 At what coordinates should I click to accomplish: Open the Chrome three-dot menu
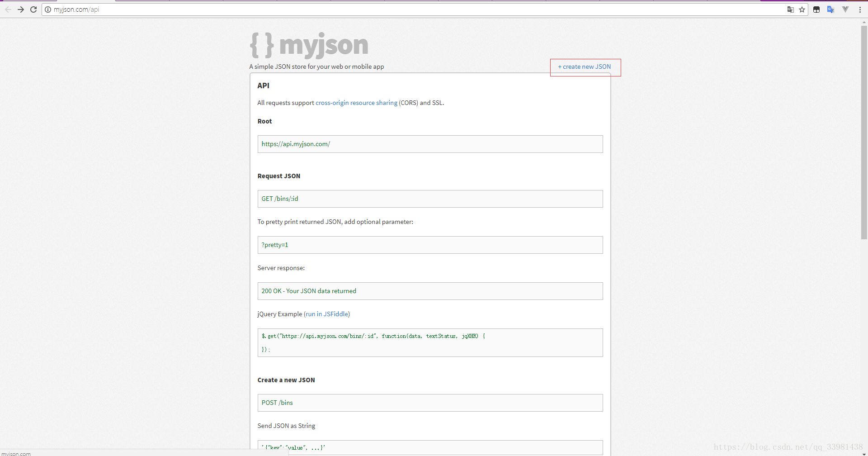[860, 9]
